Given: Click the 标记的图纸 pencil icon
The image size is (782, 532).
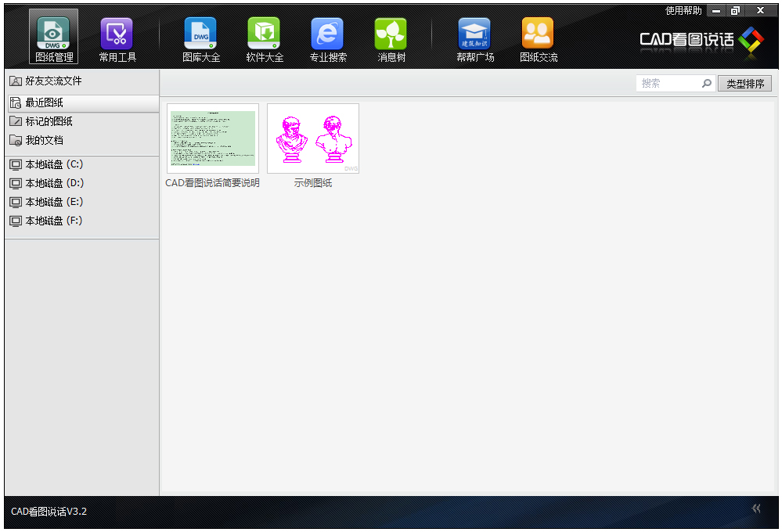Looking at the screenshot, I should pos(16,121).
